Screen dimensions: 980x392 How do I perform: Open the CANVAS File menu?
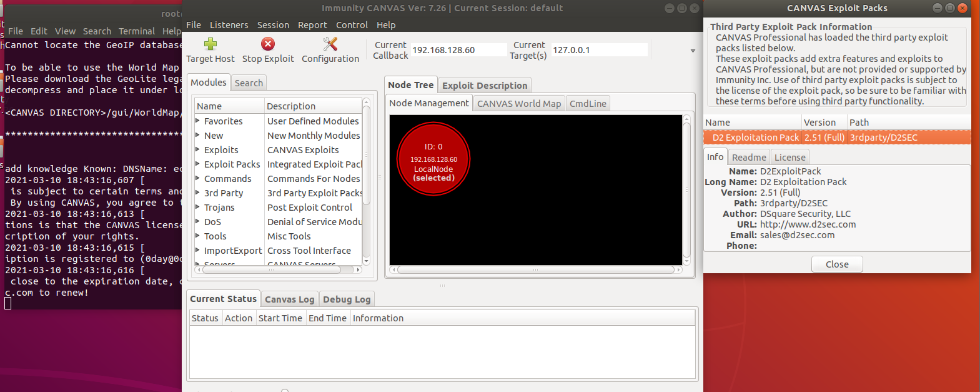[194, 25]
